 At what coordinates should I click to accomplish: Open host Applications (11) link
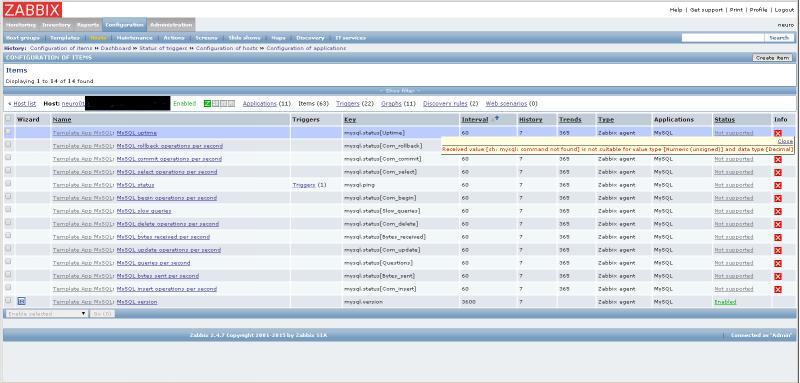click(x=260, y=104)
